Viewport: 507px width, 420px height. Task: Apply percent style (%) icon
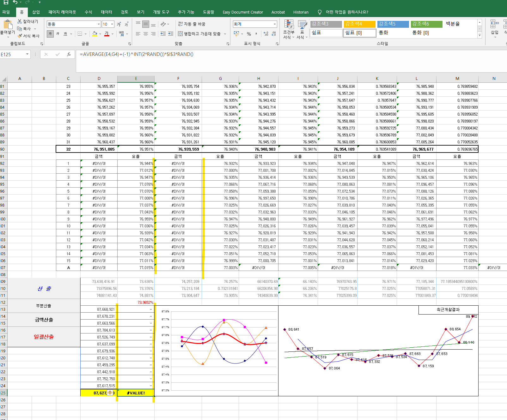[249, 34]
